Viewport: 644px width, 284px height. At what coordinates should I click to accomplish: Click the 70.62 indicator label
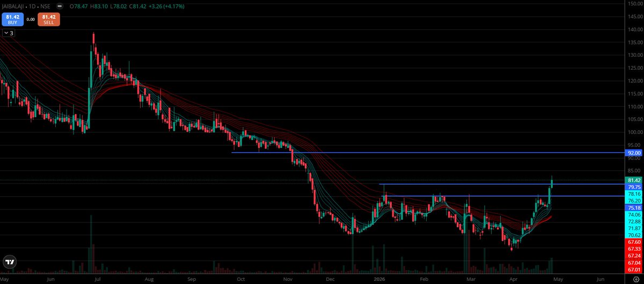634,235
